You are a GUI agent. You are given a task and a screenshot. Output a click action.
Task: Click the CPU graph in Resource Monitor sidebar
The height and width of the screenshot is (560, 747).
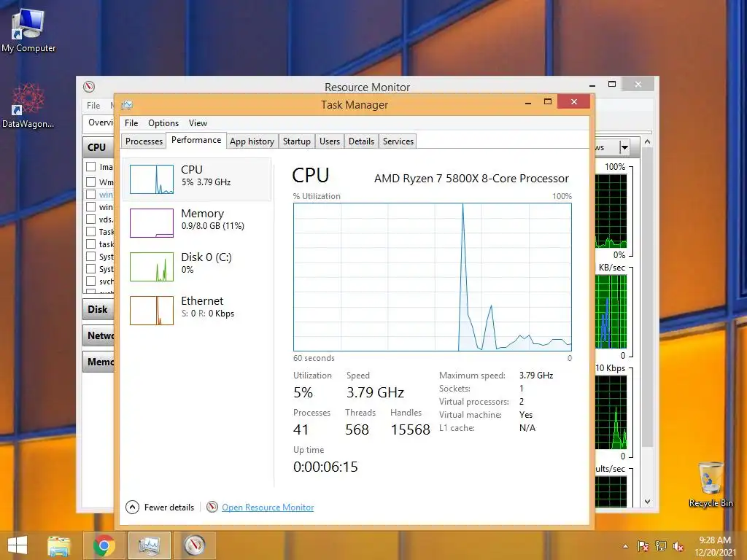(x=611, y=211)
